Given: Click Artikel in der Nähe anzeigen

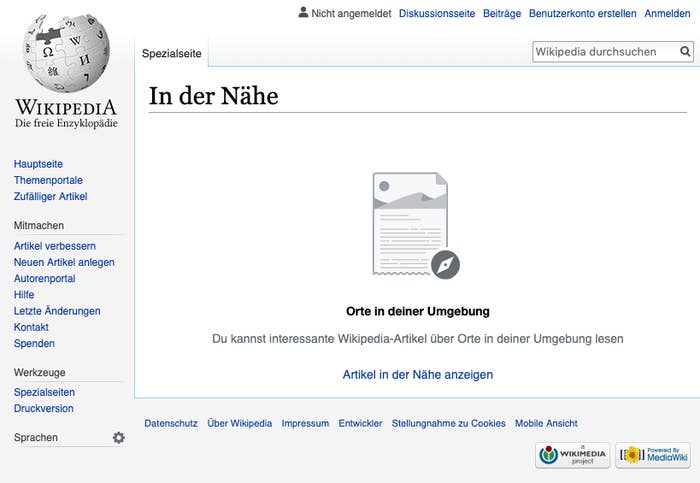Looking at the screenshot, I should tap(417, 375).
